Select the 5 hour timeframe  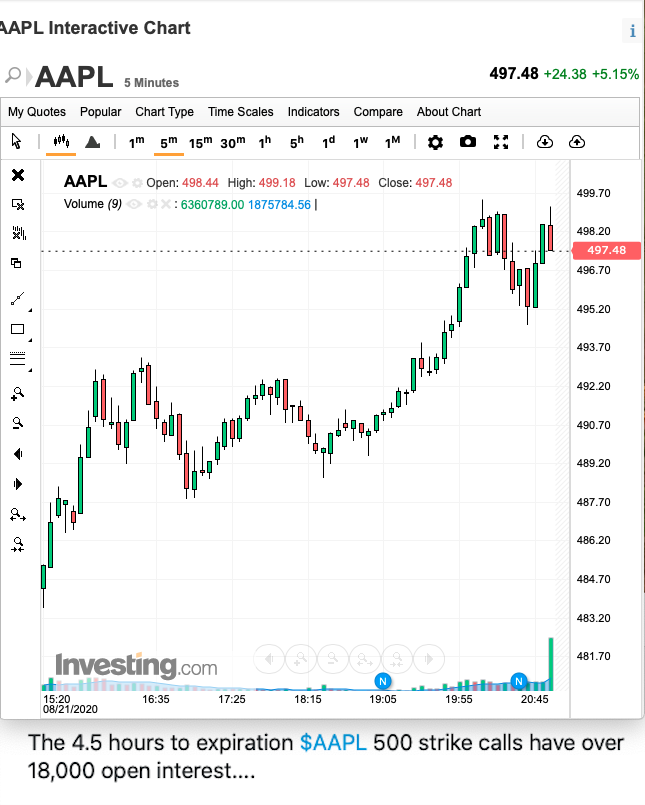click(296, 142)
